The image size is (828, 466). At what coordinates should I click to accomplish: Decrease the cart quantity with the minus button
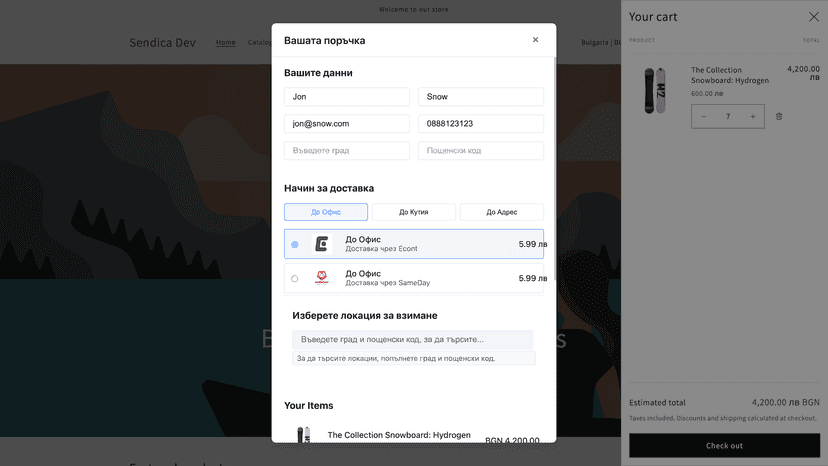[703, 116]
